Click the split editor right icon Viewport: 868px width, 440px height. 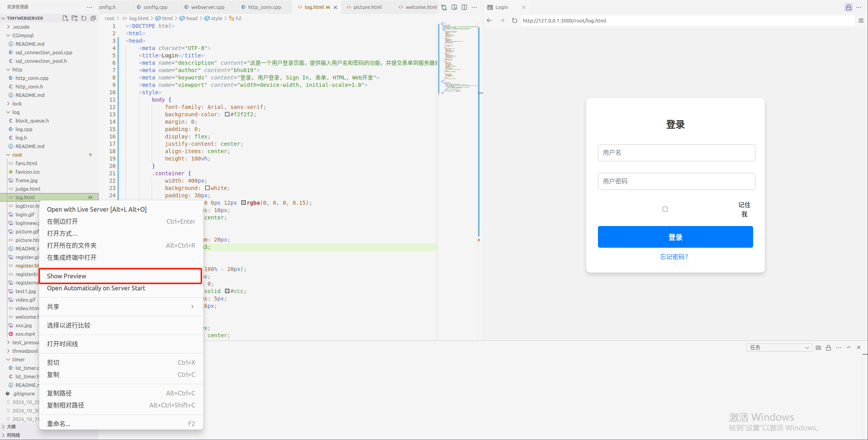[x=464, y=7]
